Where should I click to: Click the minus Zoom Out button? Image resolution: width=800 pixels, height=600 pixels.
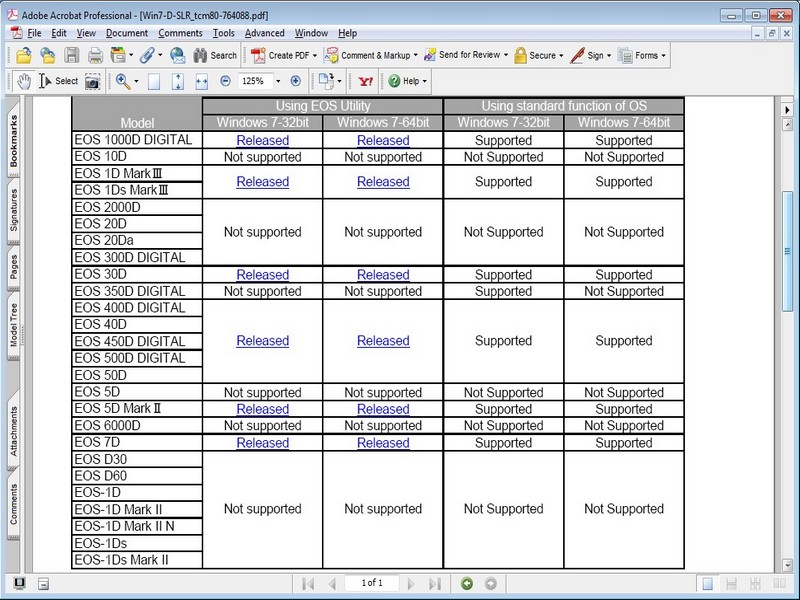click(x=225, y=81)
